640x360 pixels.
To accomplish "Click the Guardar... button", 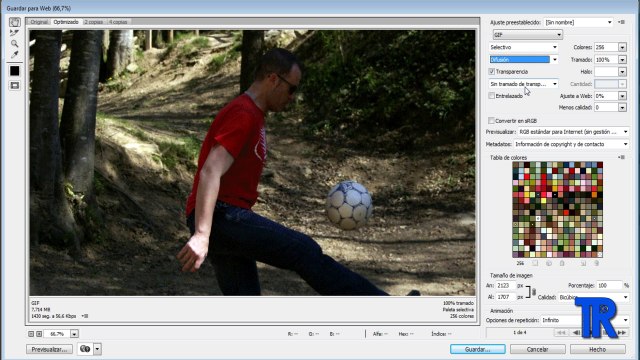I will tap(478, 349).
